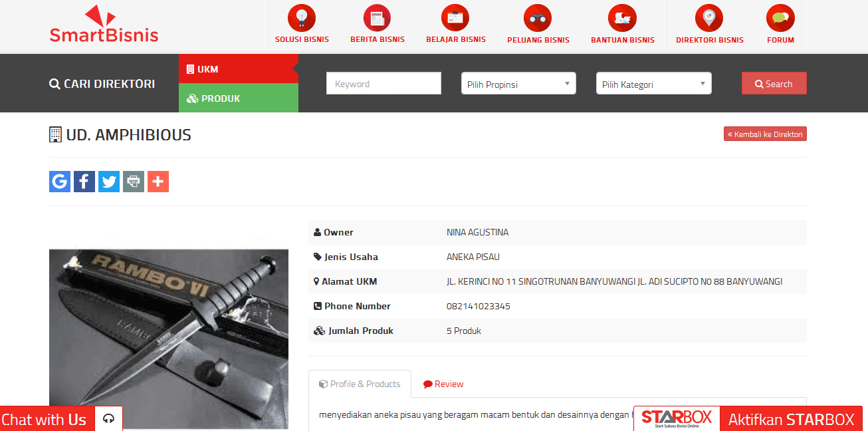Open more sharing options plus icon
Viewport: 868px width, 431px height.
[158, 182]
